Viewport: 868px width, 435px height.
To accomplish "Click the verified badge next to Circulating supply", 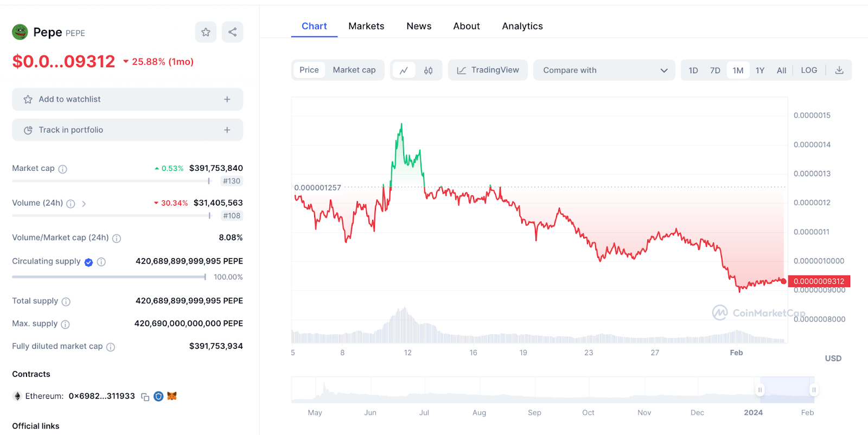I will [x=89, y=262].
